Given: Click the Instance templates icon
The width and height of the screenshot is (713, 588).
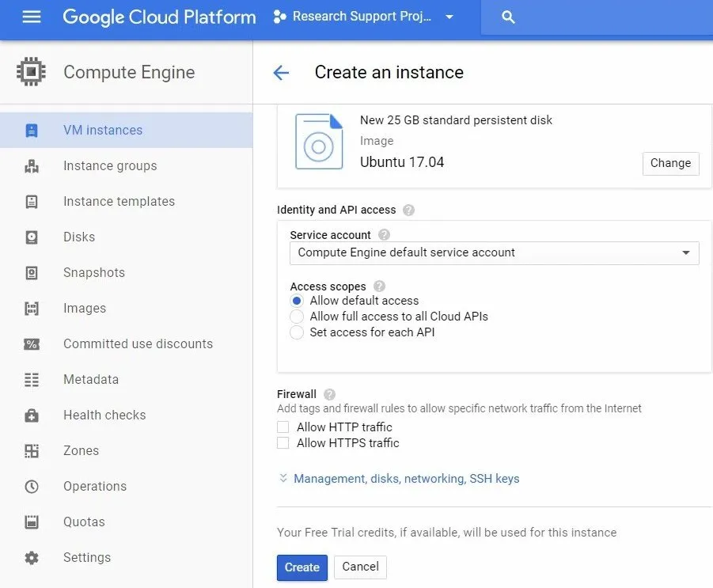Looking at the screenshot, I should pos(32,202).
